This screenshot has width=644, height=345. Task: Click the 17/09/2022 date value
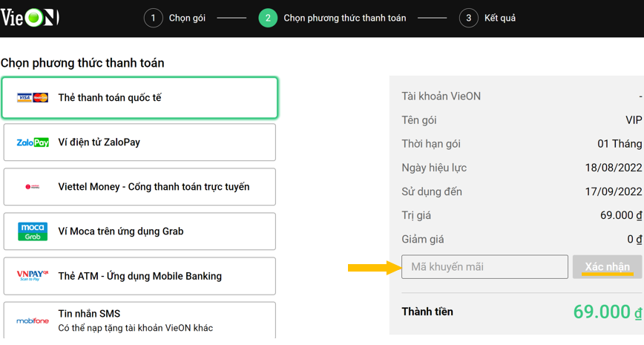(x=614, y=192)
